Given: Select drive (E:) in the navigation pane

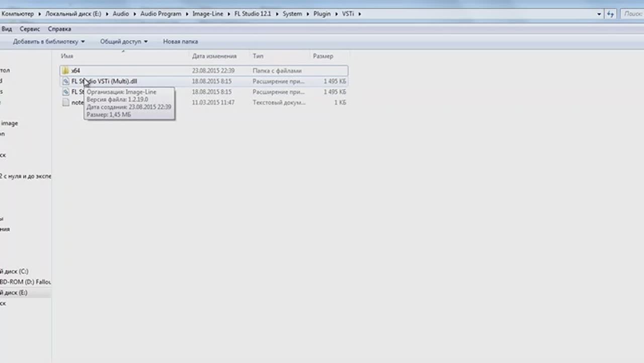Looking at the screenshot, I should tap(14, 293).
